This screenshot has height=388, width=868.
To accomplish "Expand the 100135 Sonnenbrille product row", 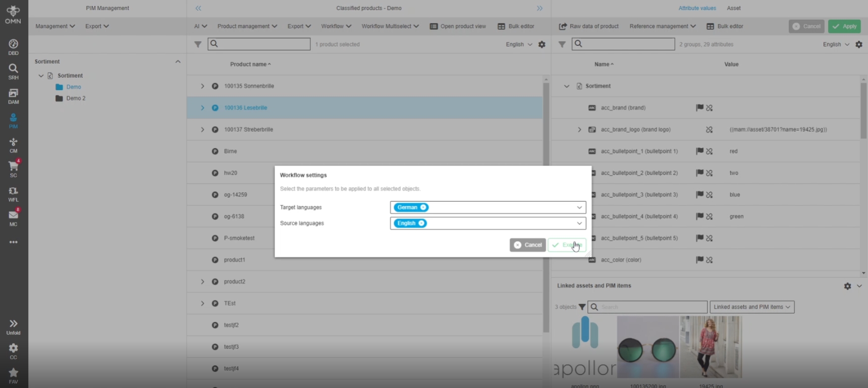I will click(x=202, y=86).
